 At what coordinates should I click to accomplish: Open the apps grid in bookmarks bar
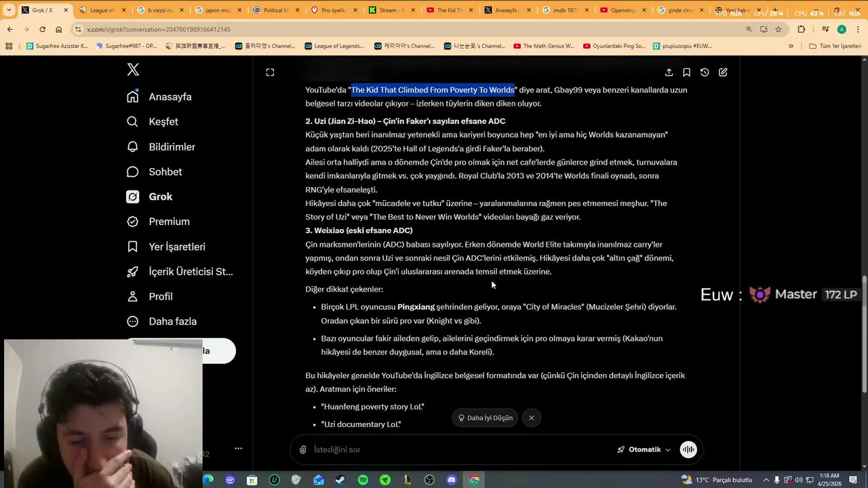[9, 46]
